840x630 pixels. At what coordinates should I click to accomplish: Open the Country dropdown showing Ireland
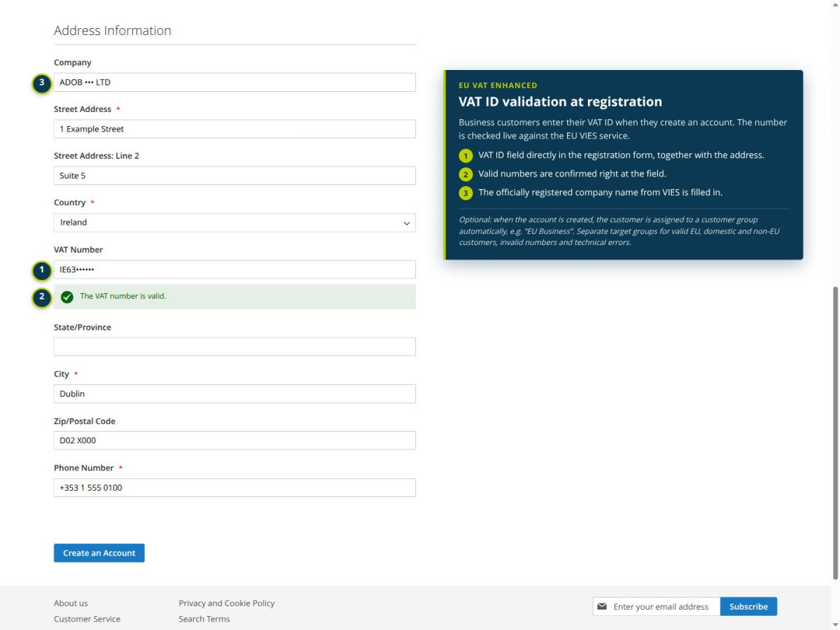(234, 223)
